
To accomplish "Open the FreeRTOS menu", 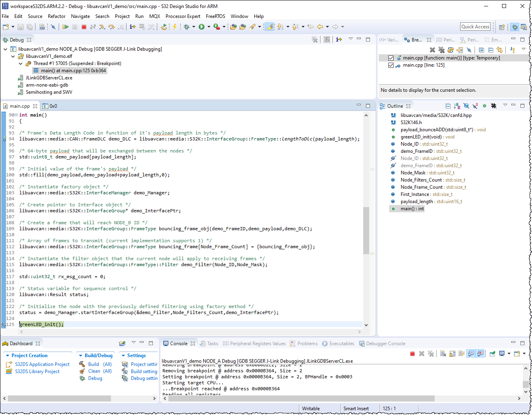I will point(215,16).
